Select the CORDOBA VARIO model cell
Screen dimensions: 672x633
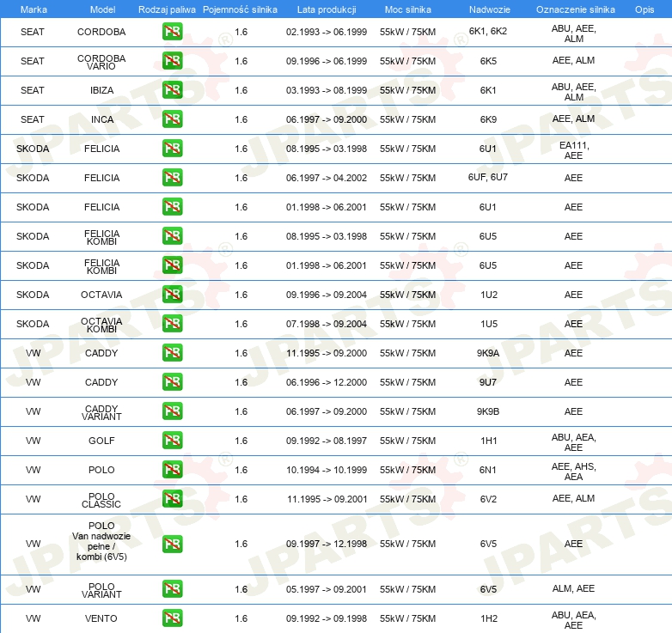101,62
